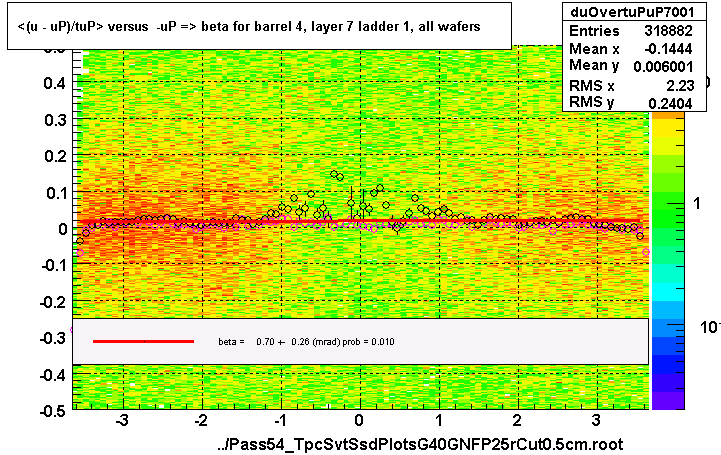Click the x-axis label 0
The width and height of the screenshot is (721, 455).
359,420
